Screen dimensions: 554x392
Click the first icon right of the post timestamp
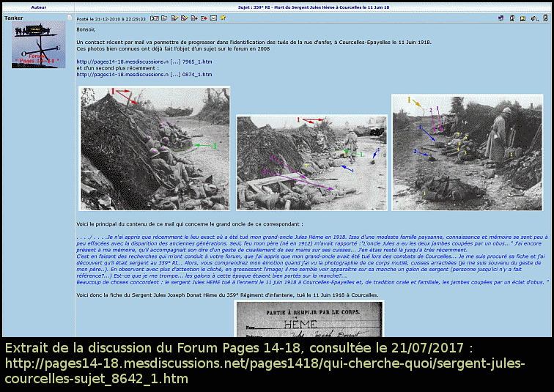coord(155,17)
